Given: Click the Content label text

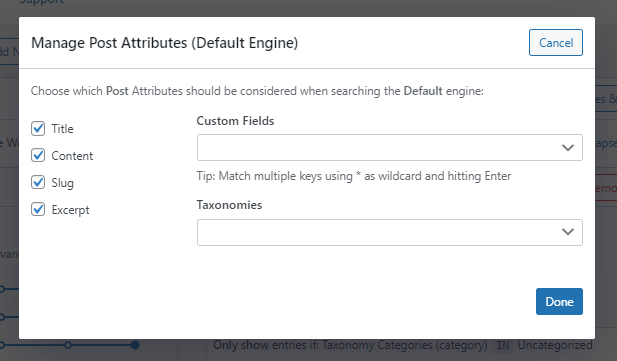Looking at the screenshot, I should tap(72, 156).
